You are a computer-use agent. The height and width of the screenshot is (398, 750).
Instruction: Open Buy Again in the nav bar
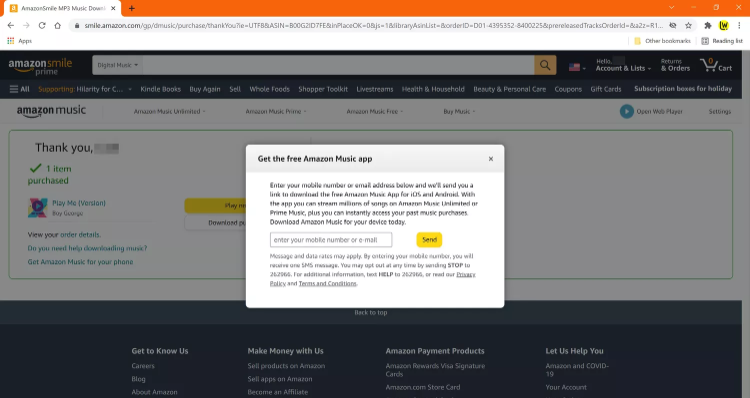point(205,89)
